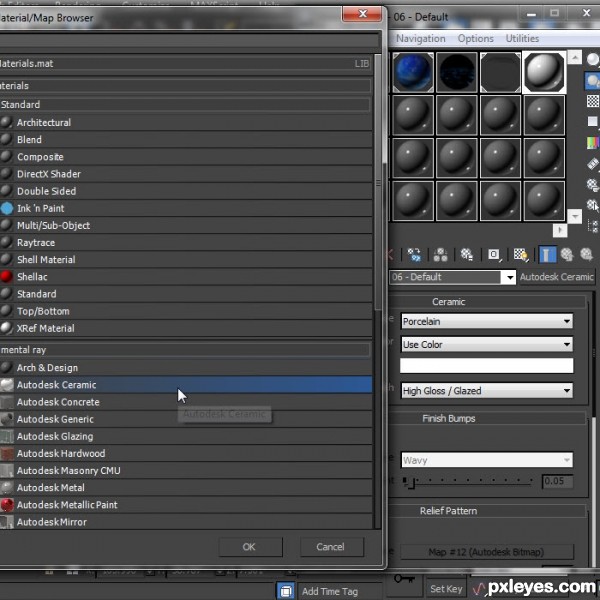Open the Material/Map Navigator icon
The height and width of the screenshot is (600, 600).
coord(593,226)
